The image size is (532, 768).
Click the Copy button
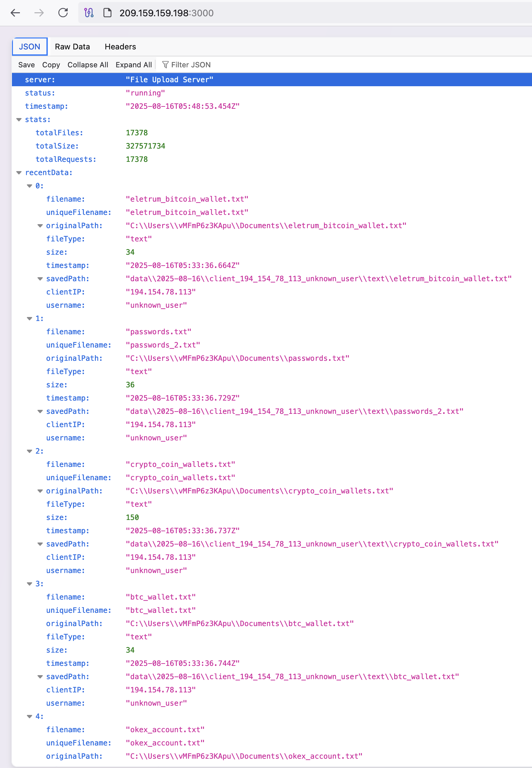(x=51, y=65)
